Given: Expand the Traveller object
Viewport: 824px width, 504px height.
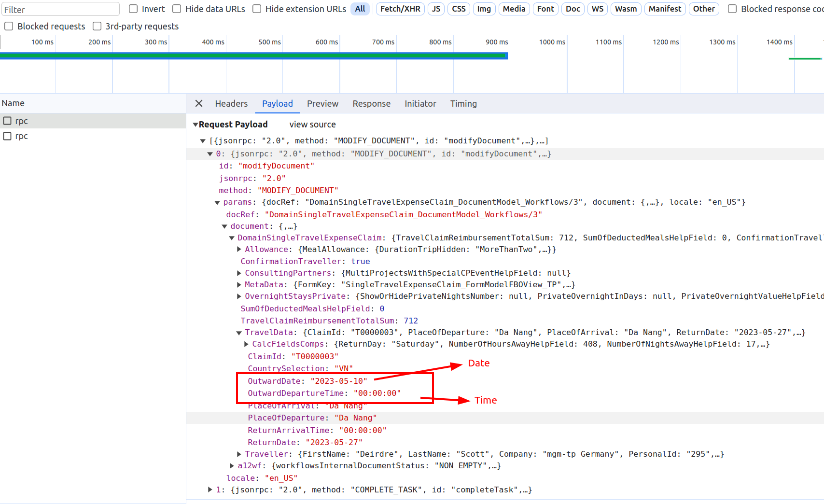Looking at the screenshot, I should [239, 454].
